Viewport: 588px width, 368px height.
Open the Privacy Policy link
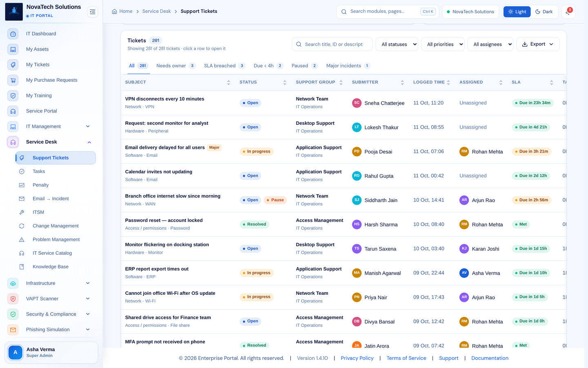point(357,358)
